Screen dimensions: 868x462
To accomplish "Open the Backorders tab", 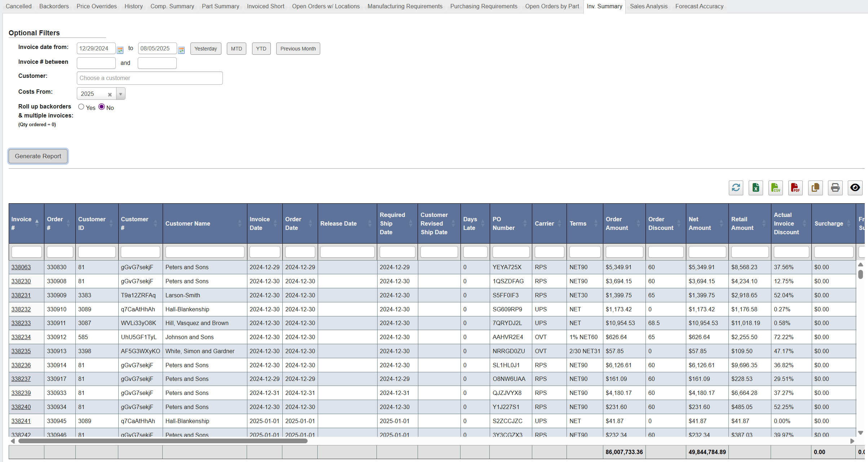I will [54, 6].
